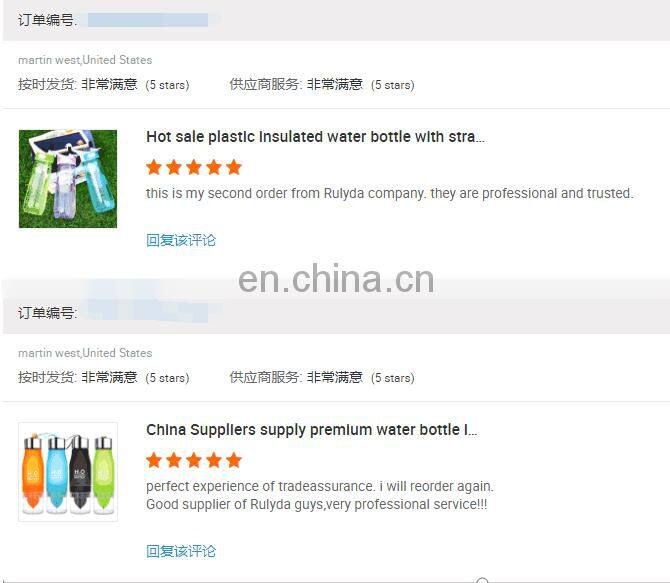Viewport: 670px width, 583px height.
Task: Click the fifth star of the premium bottle rating
Action: click(234, 460)
